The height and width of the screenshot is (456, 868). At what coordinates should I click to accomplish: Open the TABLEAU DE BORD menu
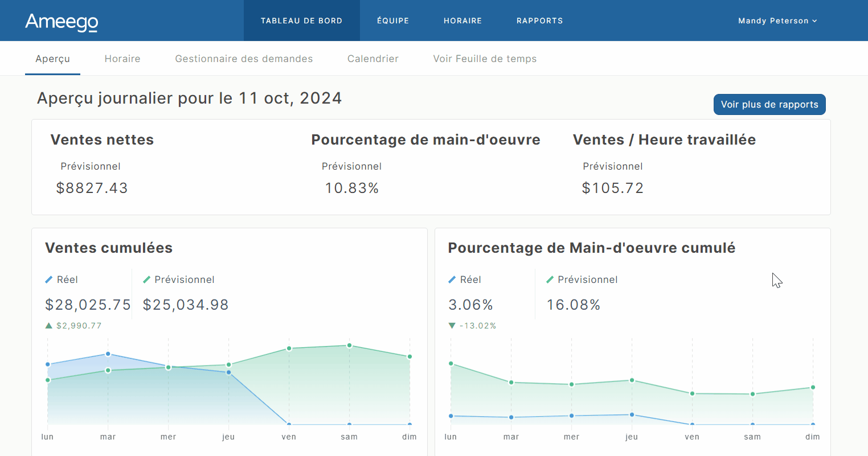click(301, 20)
